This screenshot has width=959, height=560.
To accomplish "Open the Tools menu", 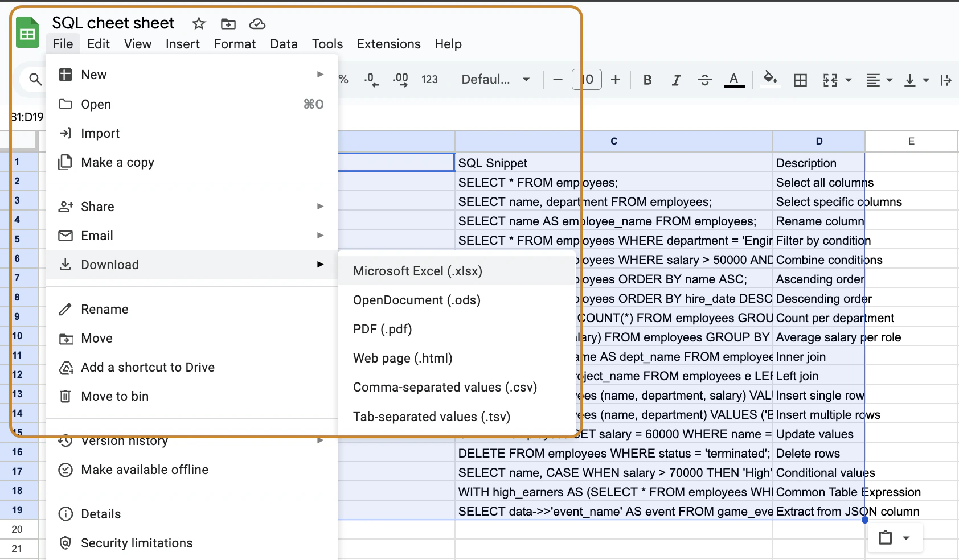I will [x=327, y=44].
